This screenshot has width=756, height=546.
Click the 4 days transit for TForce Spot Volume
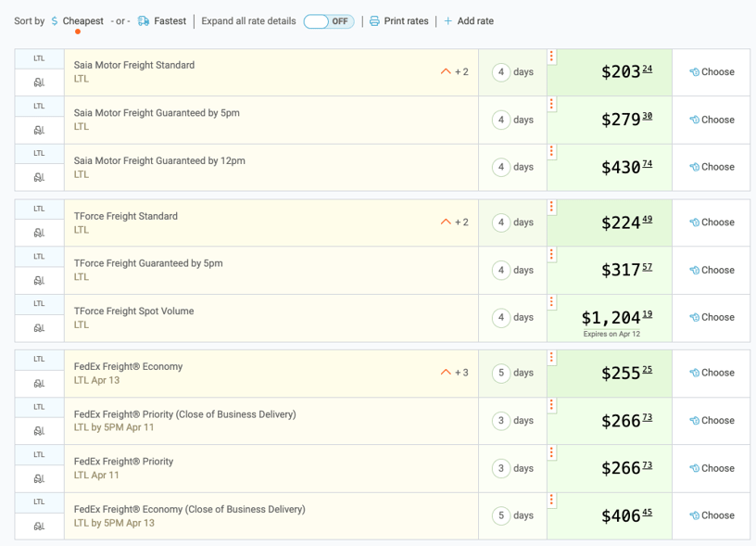click(512, 317)
